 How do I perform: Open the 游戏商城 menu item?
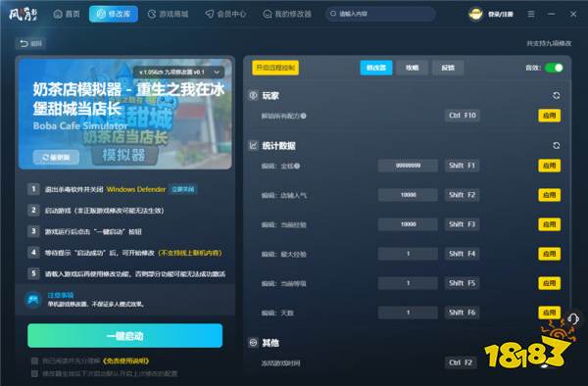(x=168, y=15)
